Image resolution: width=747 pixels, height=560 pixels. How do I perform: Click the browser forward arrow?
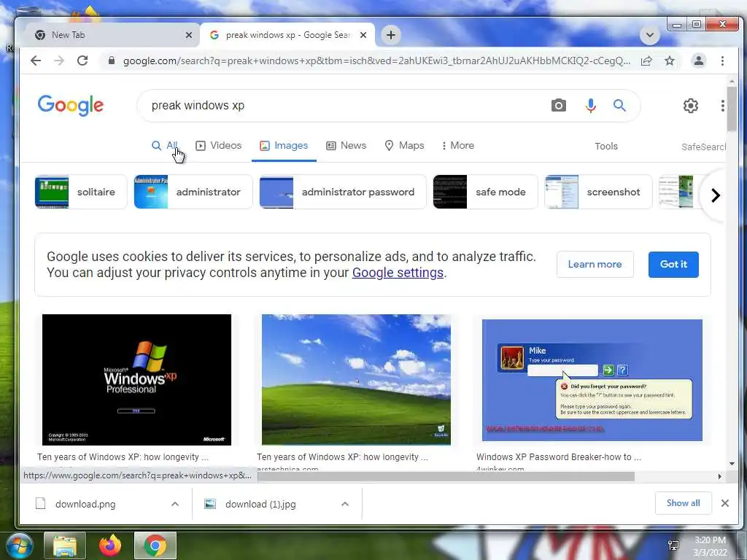coord(59,61)
